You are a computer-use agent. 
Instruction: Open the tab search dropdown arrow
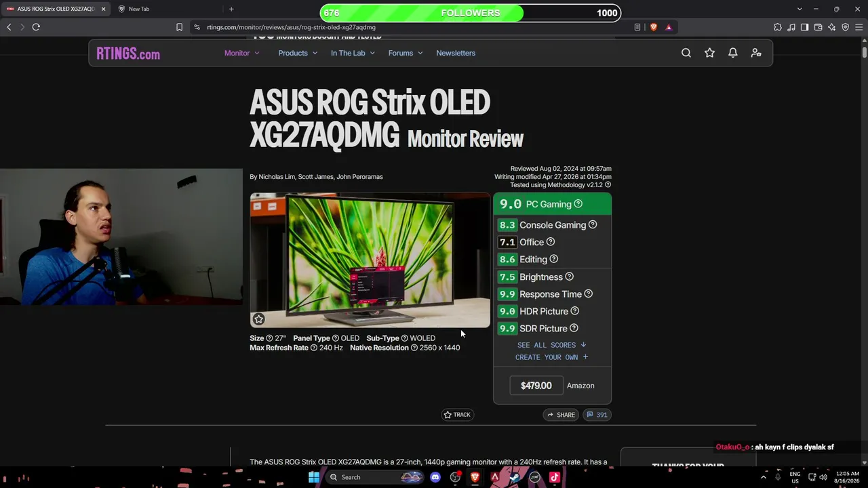[800, 9]
